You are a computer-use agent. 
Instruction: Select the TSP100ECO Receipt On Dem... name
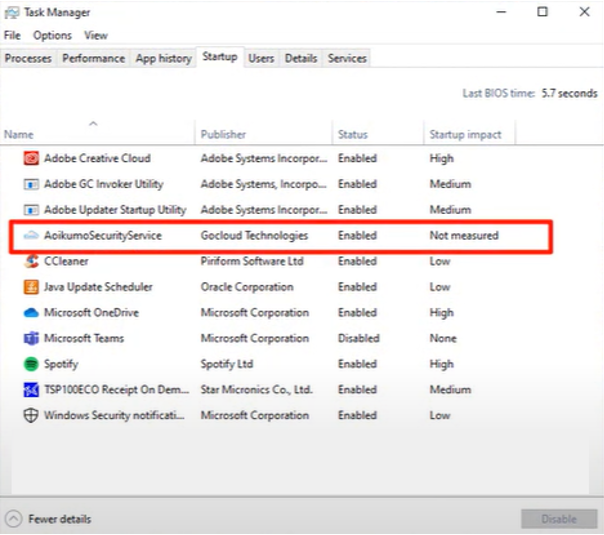coord(117,390)
